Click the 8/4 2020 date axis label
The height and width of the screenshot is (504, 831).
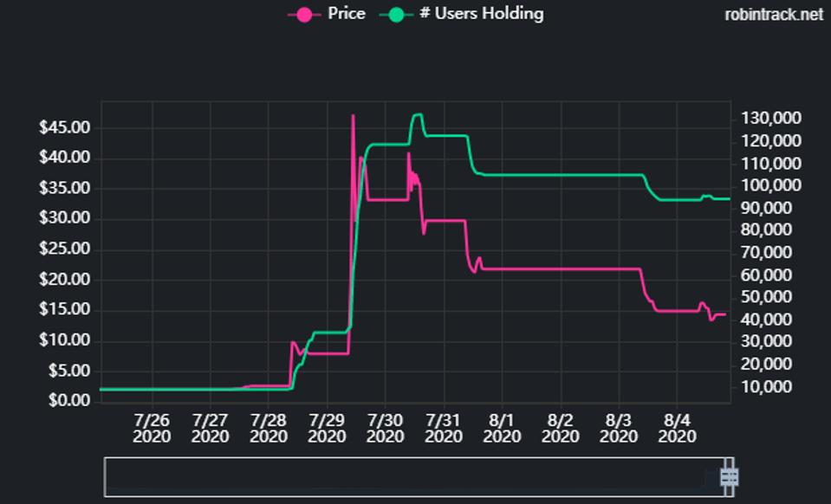pos(678,429)
